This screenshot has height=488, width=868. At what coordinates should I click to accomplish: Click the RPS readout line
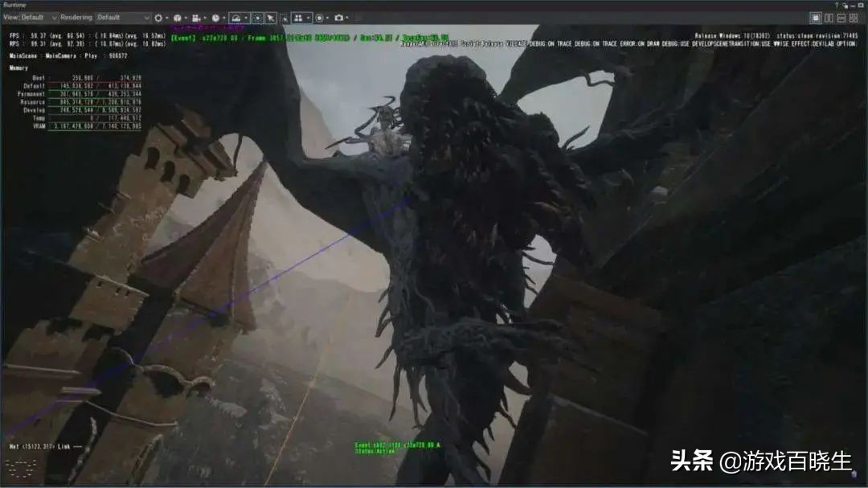pos(88,43)
